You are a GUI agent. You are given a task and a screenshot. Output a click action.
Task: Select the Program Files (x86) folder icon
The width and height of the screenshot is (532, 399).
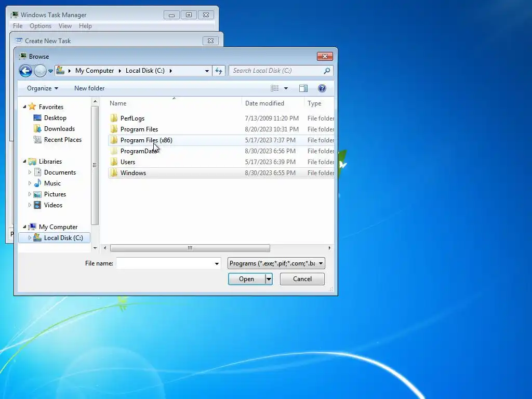coord(114,140)
